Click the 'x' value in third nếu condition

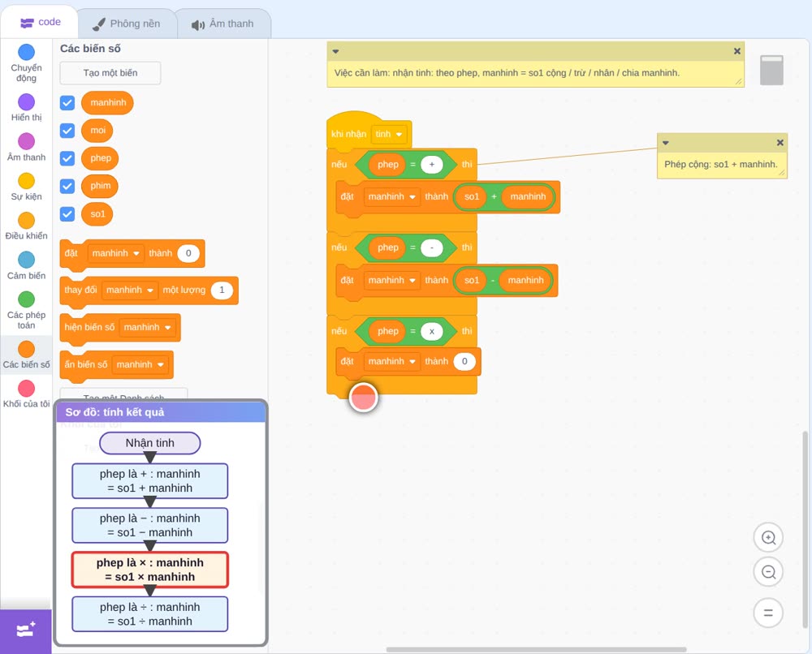pyautogui.click(x=432, y=331)
